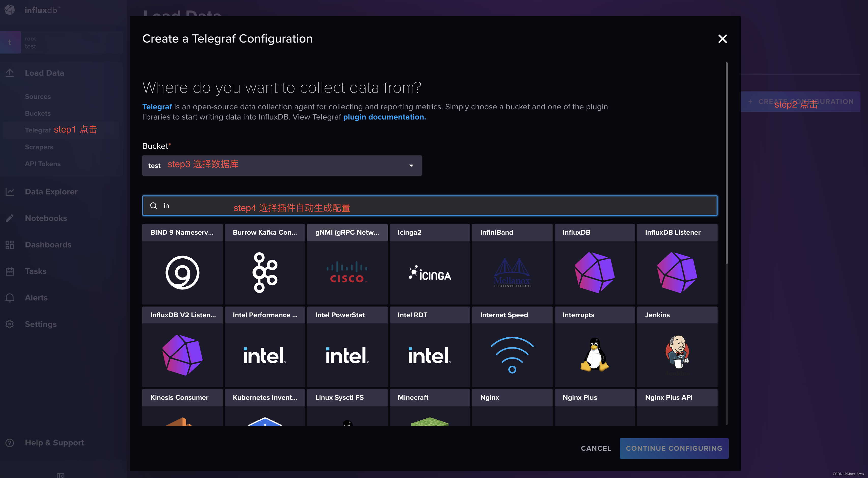Click the plugin search input field
Viewport: 868px width, 478px height.
[430, 205]
